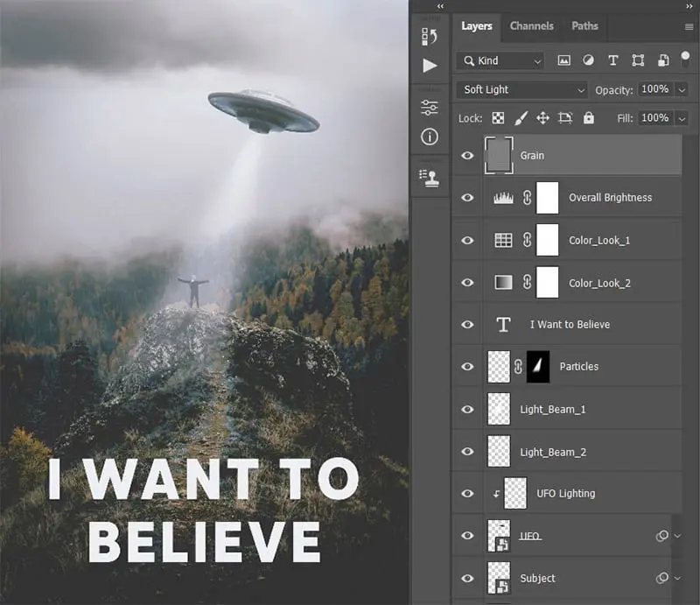Toggle visibility of Light_Beam_1 layer
Screen dimensions: 700x605
point(467,409)
